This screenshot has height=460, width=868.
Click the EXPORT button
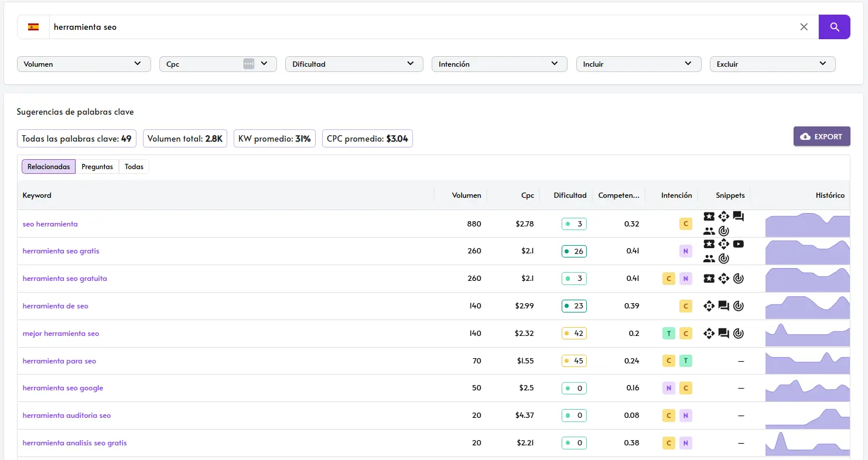tap(822, 136)
